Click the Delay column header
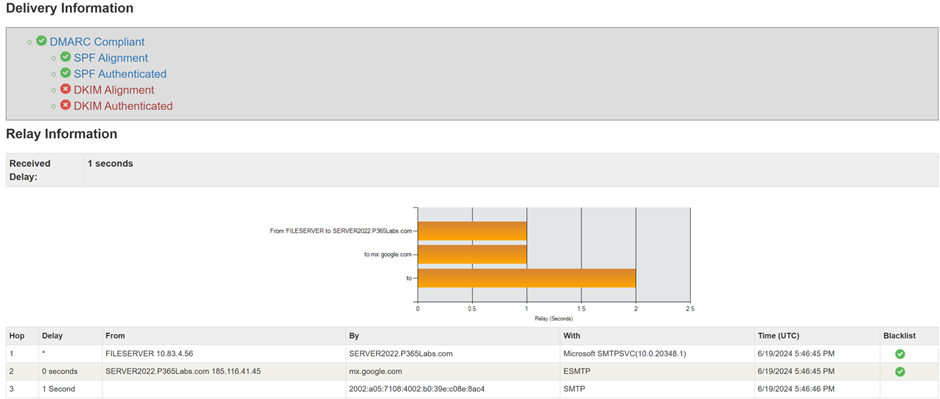 (x=69, y=336)
